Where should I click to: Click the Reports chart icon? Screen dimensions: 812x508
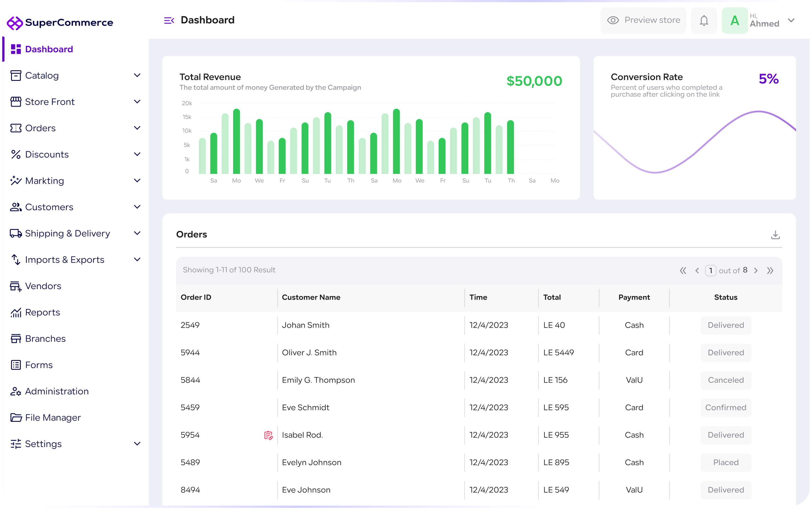click(x=16, y=312)
